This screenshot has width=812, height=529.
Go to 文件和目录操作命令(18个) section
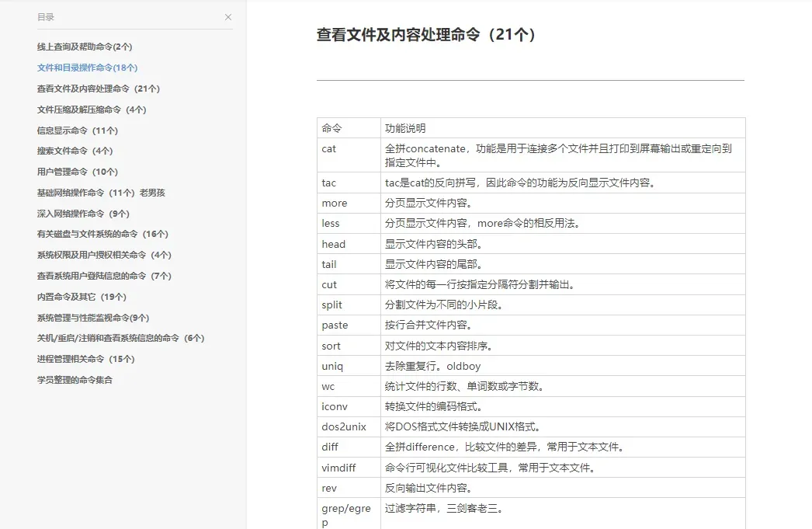point(87,68)
